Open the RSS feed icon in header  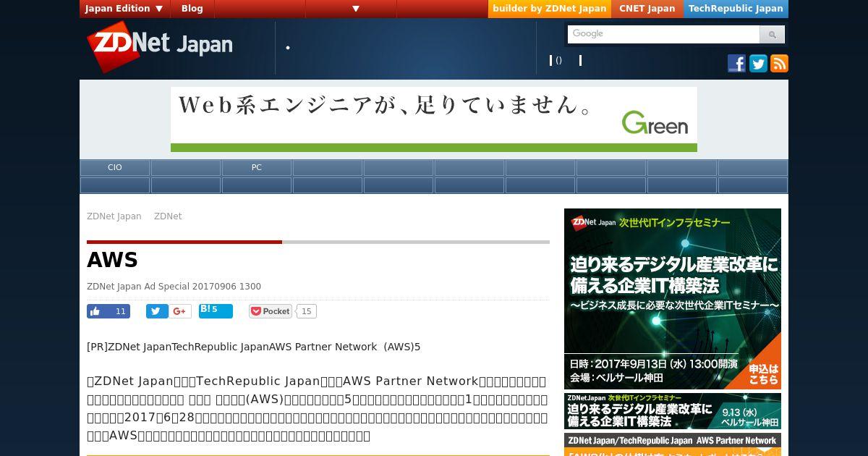(x=779, y=64)
